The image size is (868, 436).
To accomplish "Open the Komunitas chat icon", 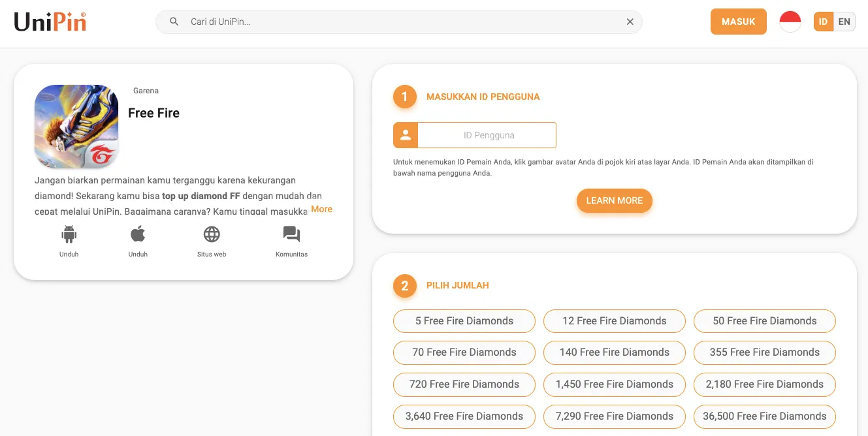I will click(291, 234).
